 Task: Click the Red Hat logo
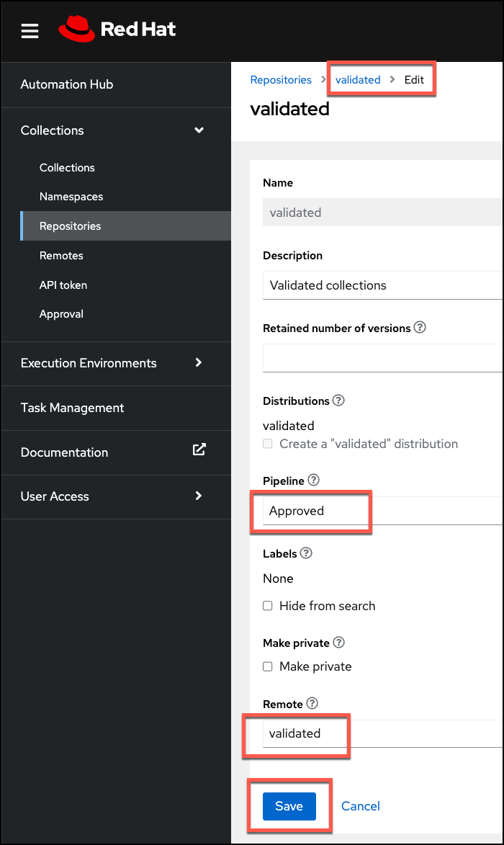pyautogui.click(x=117, y=30)
